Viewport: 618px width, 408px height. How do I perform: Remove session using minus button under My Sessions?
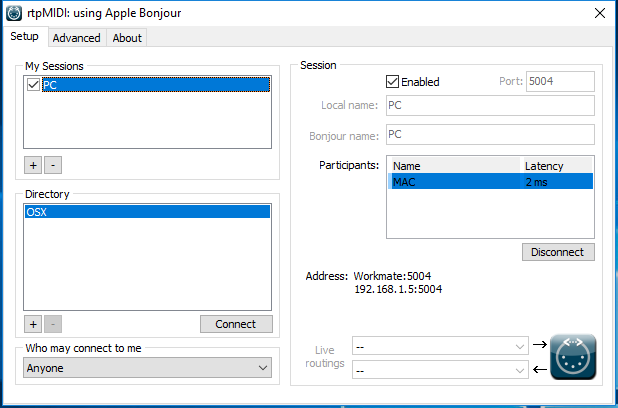[53, 164]
